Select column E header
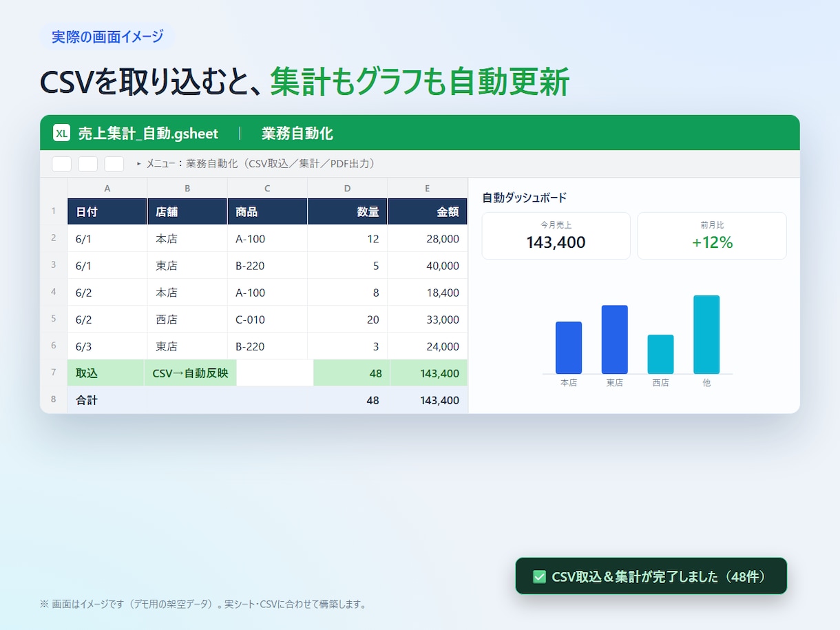Image resolution: width=840 pixels, height=630 pixels. (427, 188)
